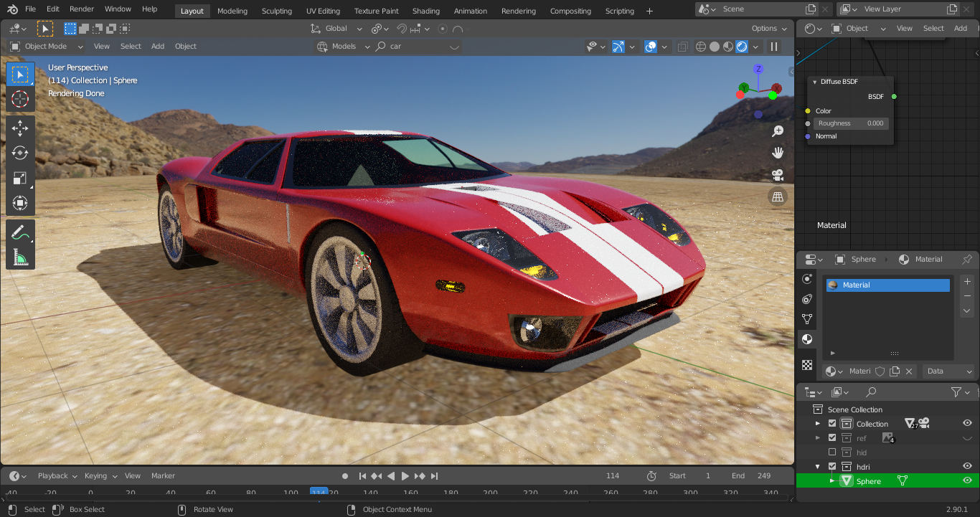Image resolution: width=980 pixels, height=517 pixels.
Task: Switch to orthographic grid view icon
Action: [777, 196]
